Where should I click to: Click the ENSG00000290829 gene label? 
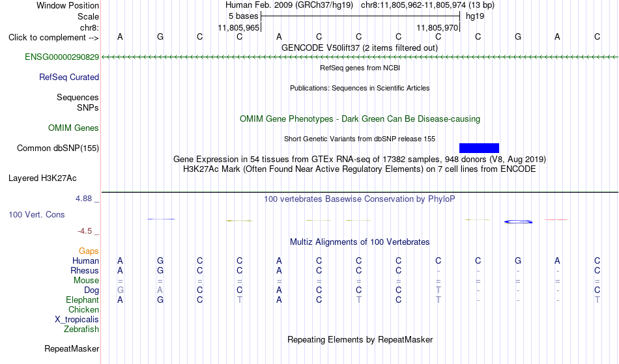tap(62, 57)
